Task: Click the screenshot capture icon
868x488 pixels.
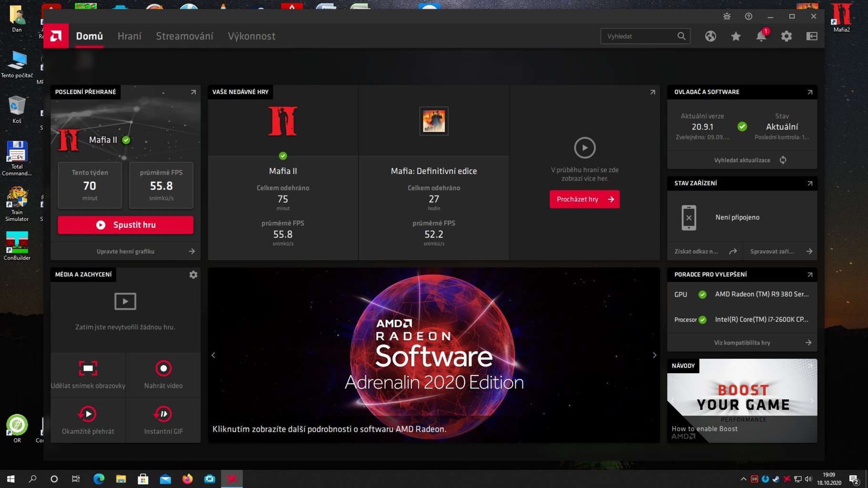Action: tap(88, 368)
